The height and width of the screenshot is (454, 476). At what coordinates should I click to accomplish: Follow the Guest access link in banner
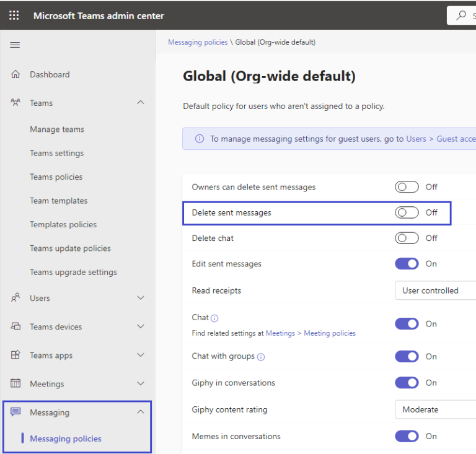[x=456, y=139]
